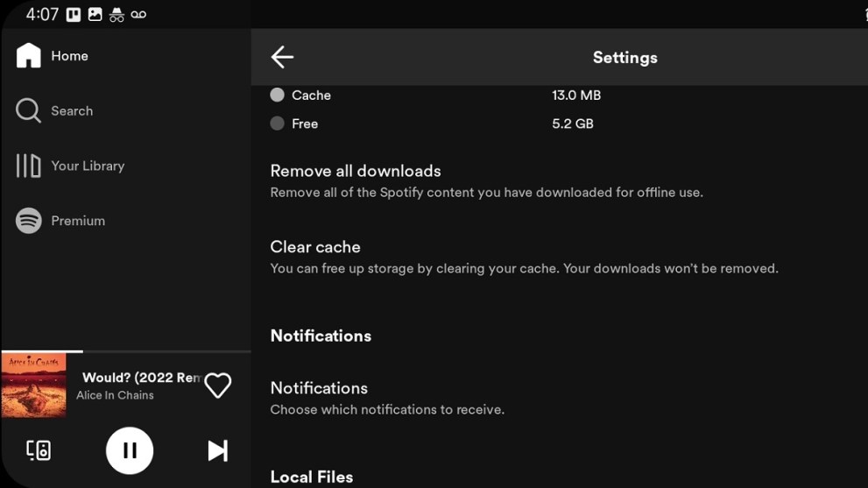Viewport: 868px width, 488px height.
Task: Click the Cache legend dot
Action: [277, 95]
